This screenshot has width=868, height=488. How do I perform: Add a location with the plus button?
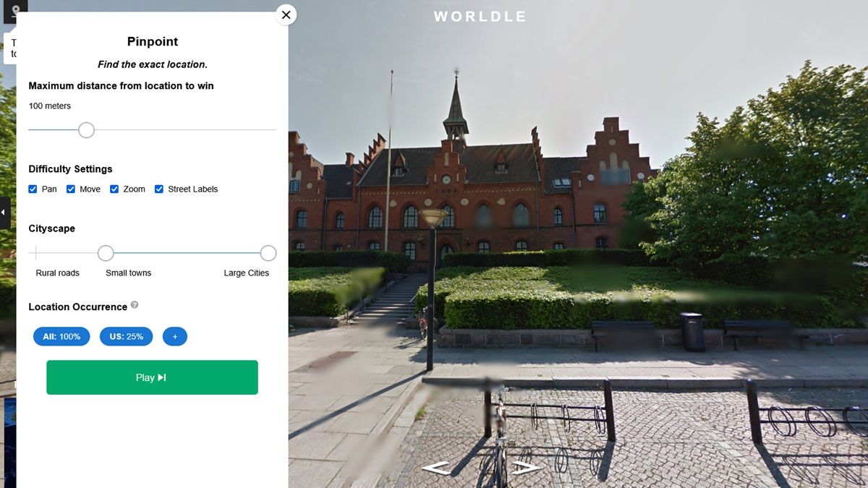tap(175, 336)
